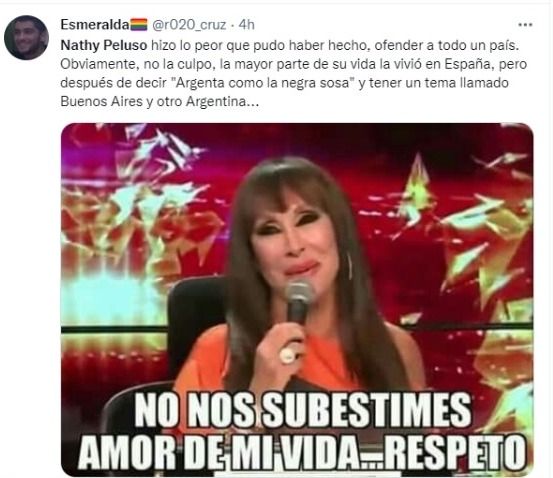Open the attached meme image

[x=297, y=300]
